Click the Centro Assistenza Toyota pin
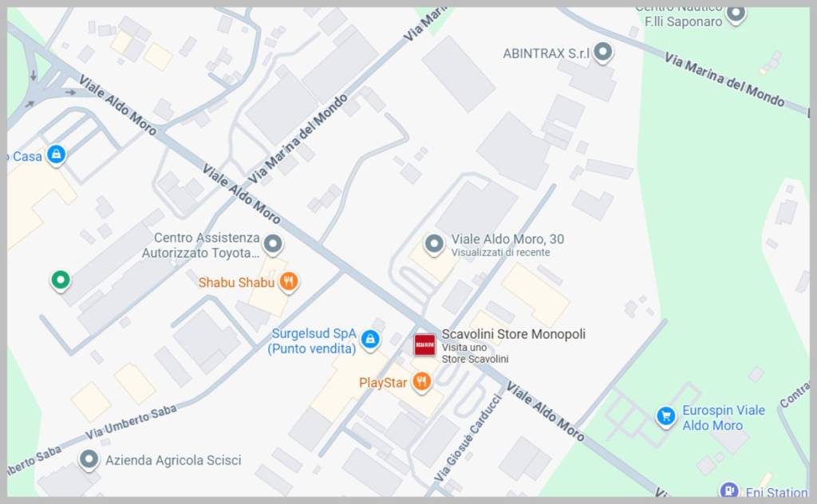The image size is (817, 504). (x=273, y=244)
